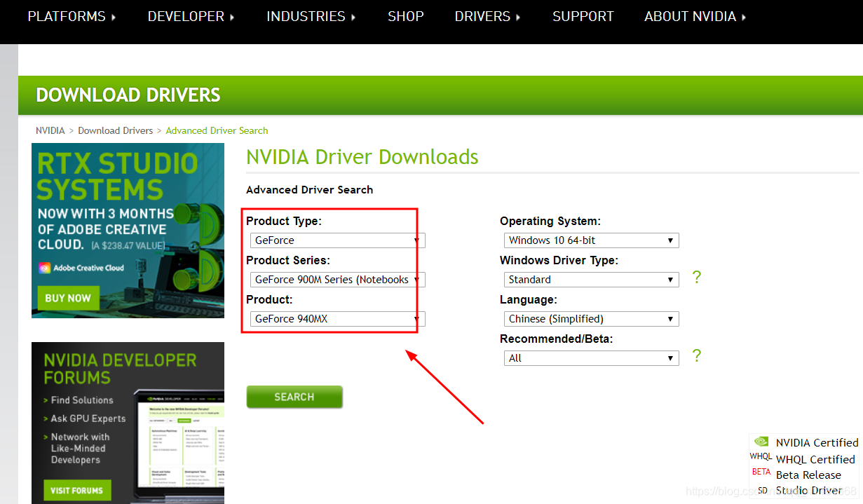
Task: Open the Windows Driver Type dropdown
Action: [x=592, y=280]
